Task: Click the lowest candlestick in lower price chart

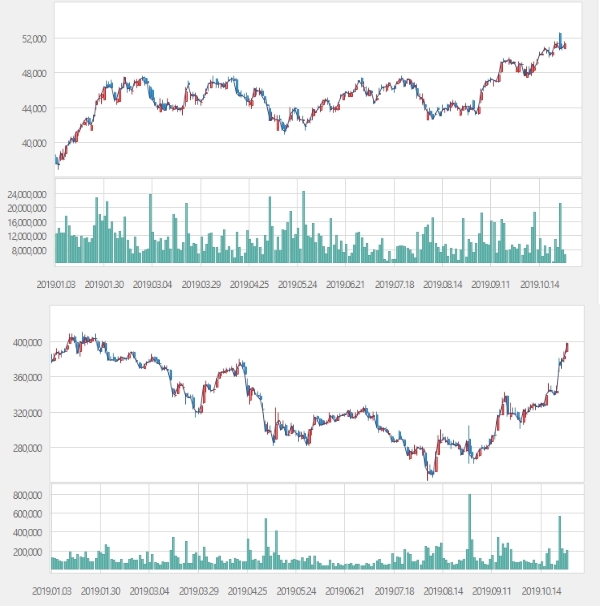Action: 430,476
